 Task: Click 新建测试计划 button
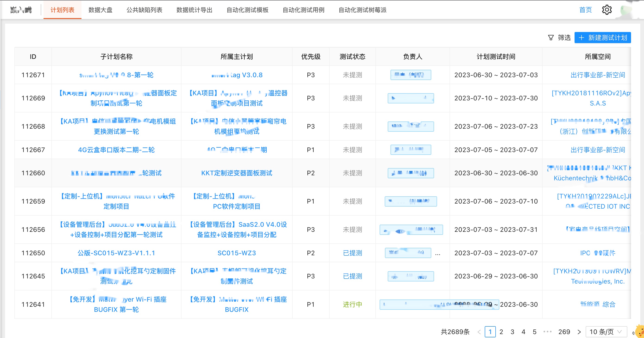[603, 38]
